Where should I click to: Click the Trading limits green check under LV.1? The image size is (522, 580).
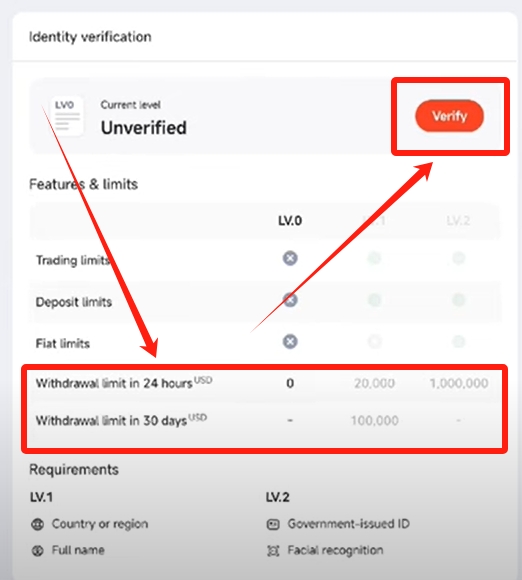[x=374, y=258]
